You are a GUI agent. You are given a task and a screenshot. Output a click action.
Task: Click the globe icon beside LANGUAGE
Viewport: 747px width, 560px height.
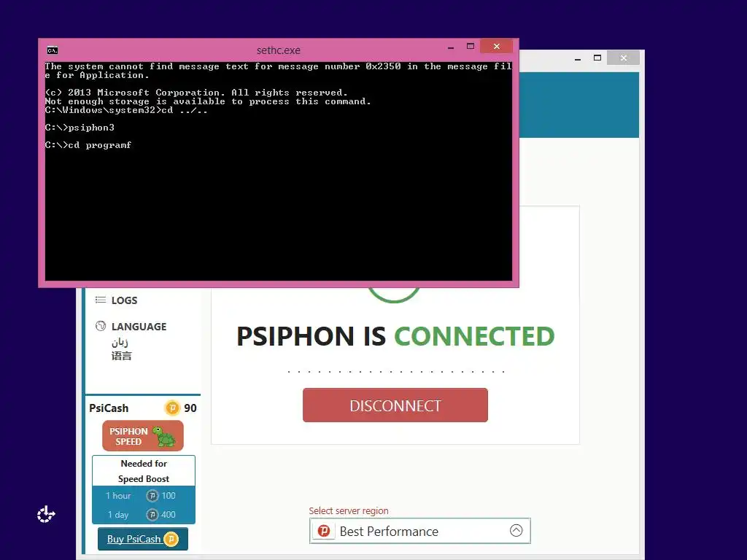click(x=101, y=326)
